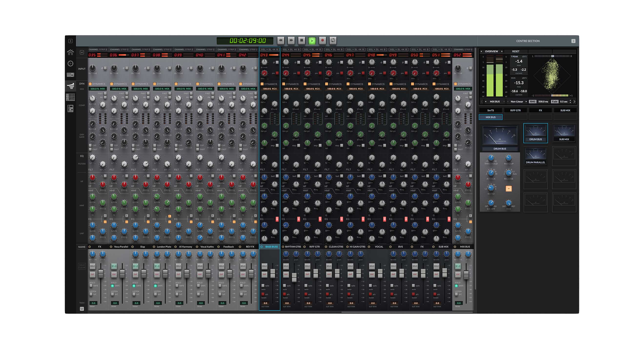Expand the channel strip options with the chevron
This screenshot has width=644, height=349.
pos(82,52)
